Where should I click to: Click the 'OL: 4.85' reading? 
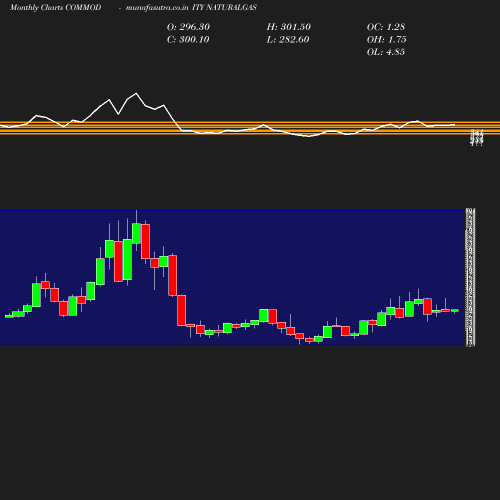[386, 52]
